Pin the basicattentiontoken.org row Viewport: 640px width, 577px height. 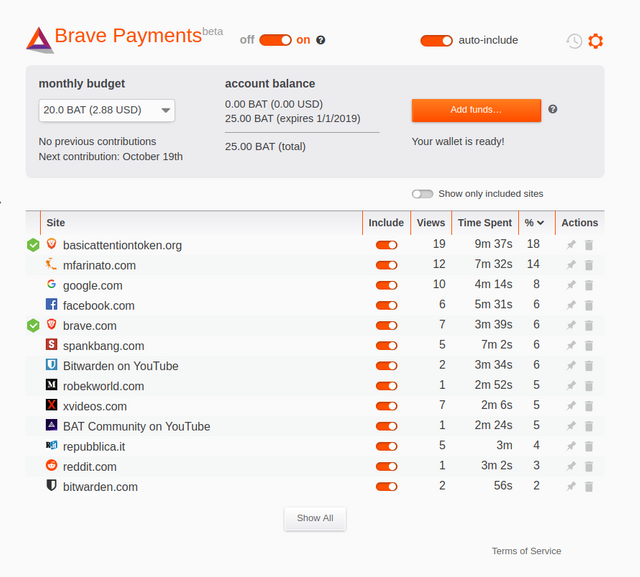[x=571, y=245]
